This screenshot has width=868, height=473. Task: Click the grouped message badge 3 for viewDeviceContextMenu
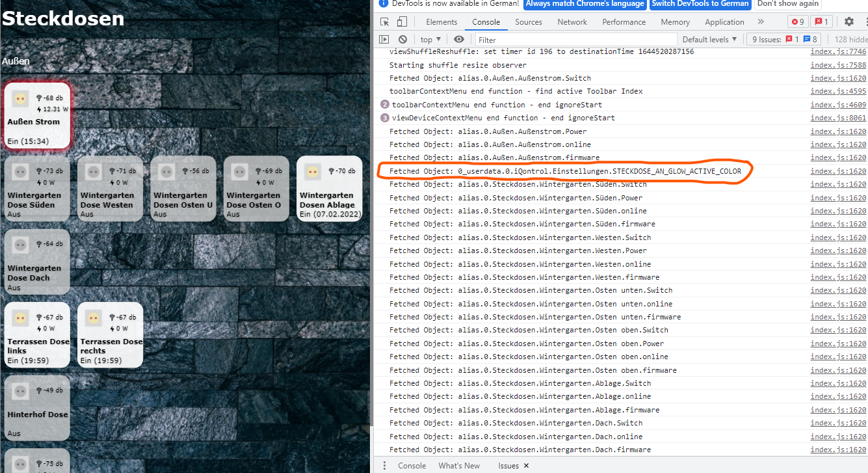click(x=384, y=118)
